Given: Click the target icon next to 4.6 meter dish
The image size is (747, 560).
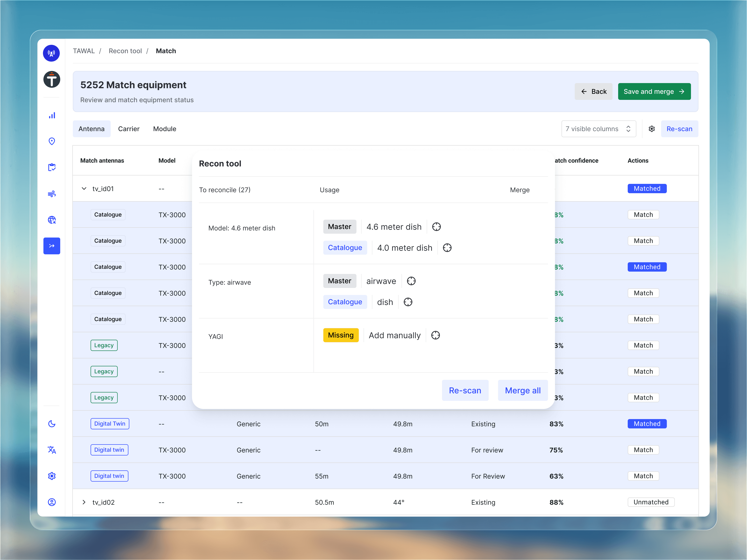Looking at the screenshot, I should point(436,227).
